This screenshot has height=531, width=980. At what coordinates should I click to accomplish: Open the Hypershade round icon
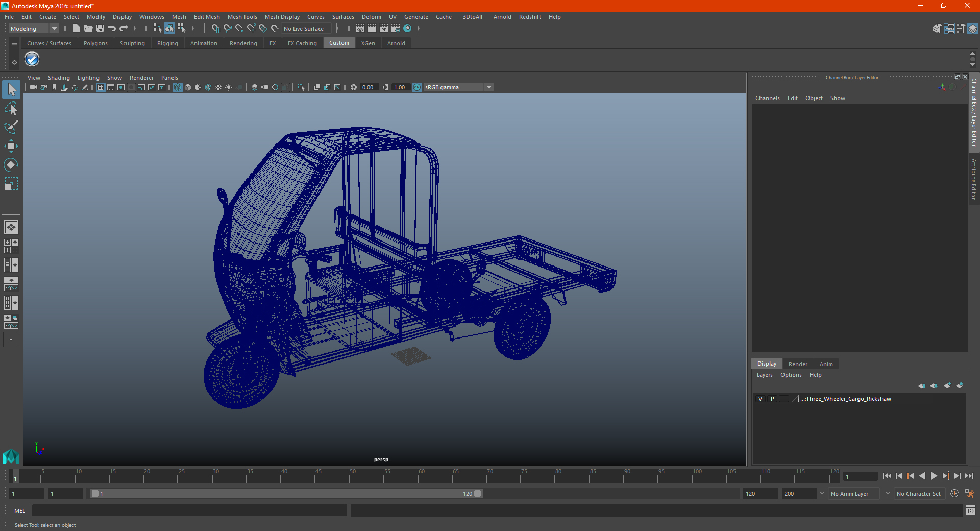click(407, 29)
